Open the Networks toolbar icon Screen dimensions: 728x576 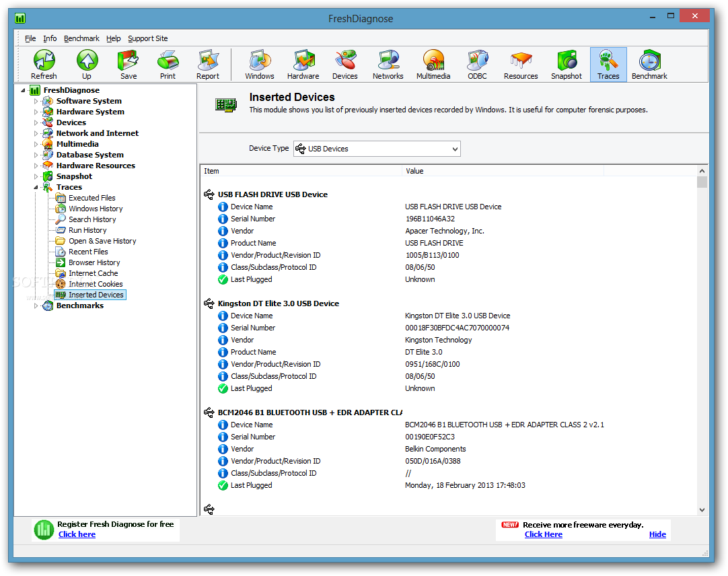388,65
